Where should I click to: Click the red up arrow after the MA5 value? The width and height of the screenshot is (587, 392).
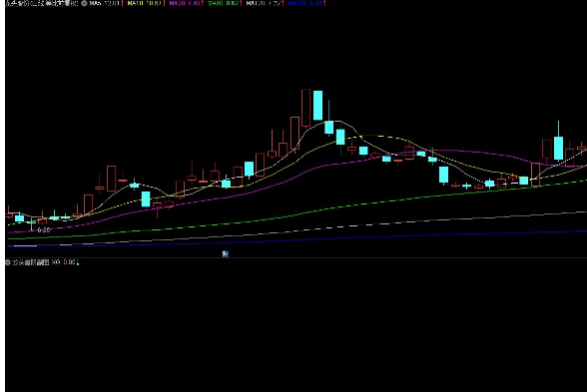click(122, 3)
